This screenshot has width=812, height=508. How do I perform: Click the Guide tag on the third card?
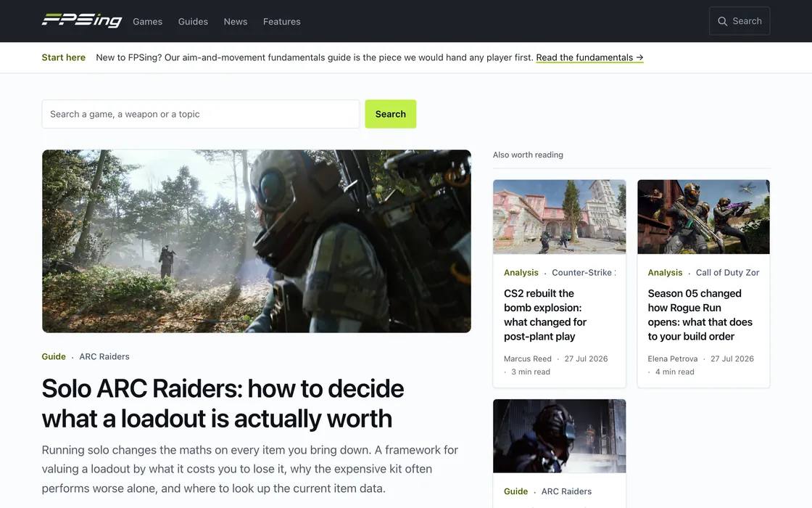(515, 491)
